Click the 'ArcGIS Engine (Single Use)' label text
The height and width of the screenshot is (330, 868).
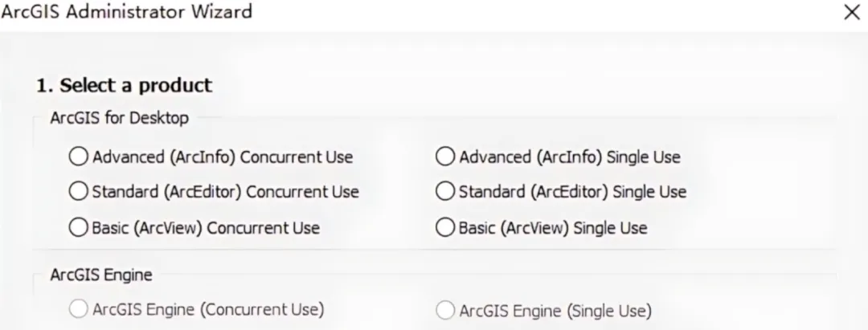pyautogui.click(x=555, y=310)
